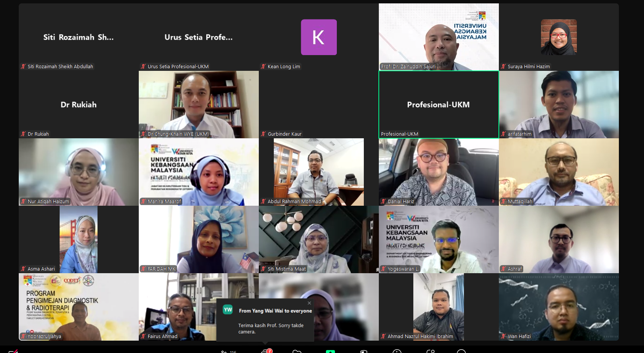Select Dr Chung-Khain WYE video tile
The height and width of the screenshot is (353, 644).
[199, 105]
